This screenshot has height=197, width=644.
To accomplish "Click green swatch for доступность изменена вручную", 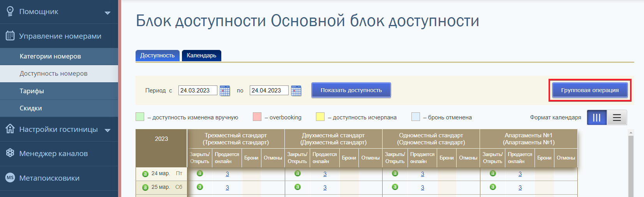I will pyautogui.click(x=140, y=117).
